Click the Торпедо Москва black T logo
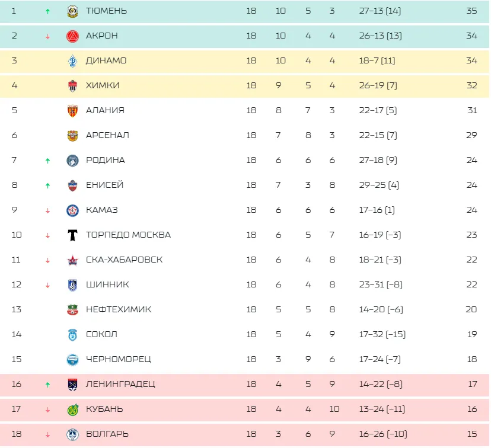 coord(73,235)
